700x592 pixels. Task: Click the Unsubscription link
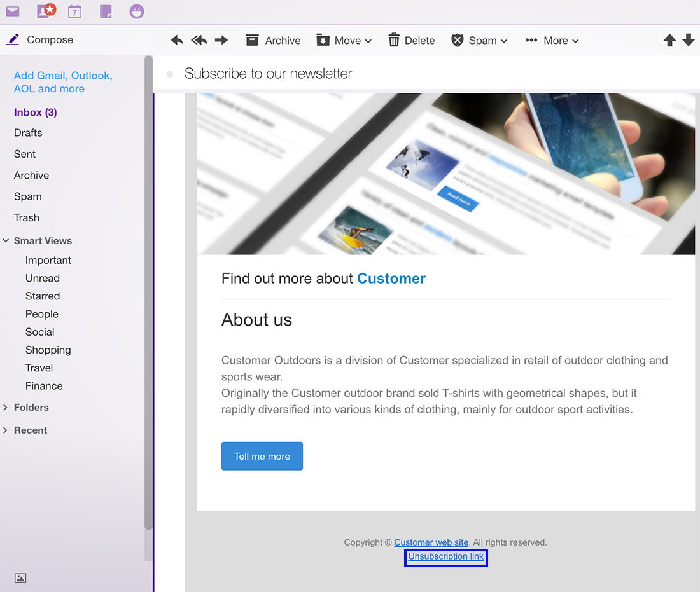(445, 556)
